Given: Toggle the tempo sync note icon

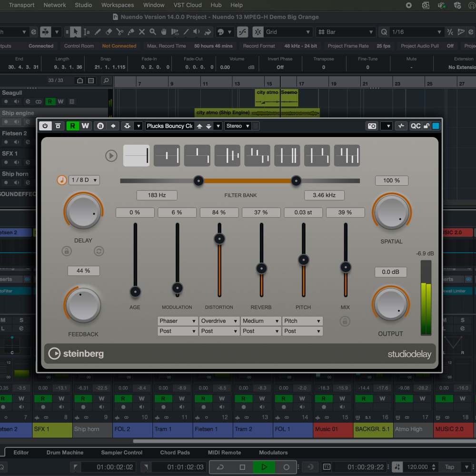Looking at the screenshot, I should [61, 180].
